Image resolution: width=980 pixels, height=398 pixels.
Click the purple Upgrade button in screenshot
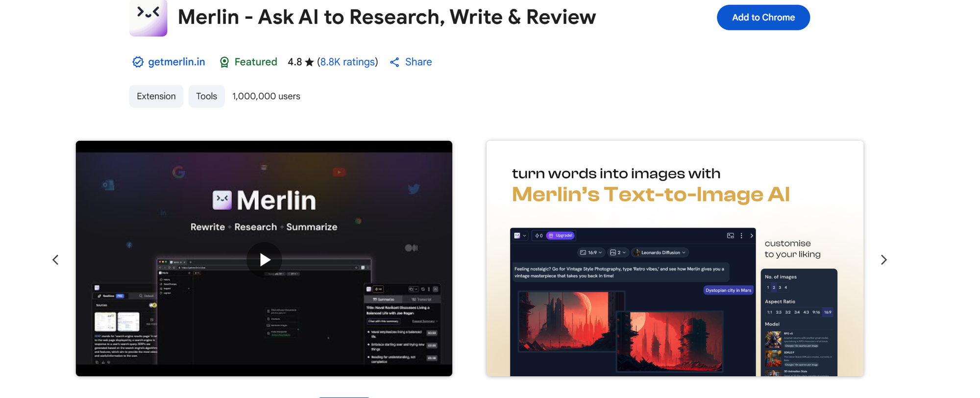click(x=561, y=236)
